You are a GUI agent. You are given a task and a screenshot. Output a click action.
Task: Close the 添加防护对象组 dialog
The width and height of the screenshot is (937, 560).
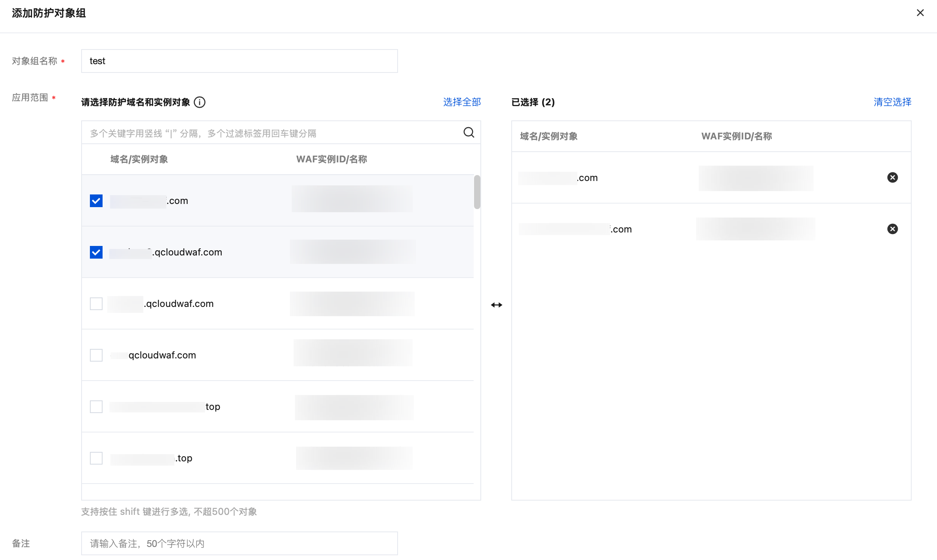pos(920,13)
